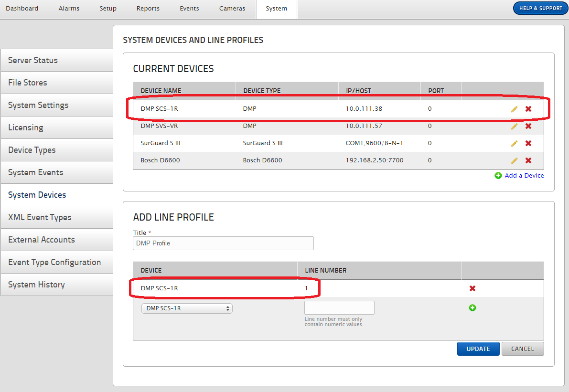Open System History page
The height and width of the screenshot is (392, 569).
(x=57, y=285)
